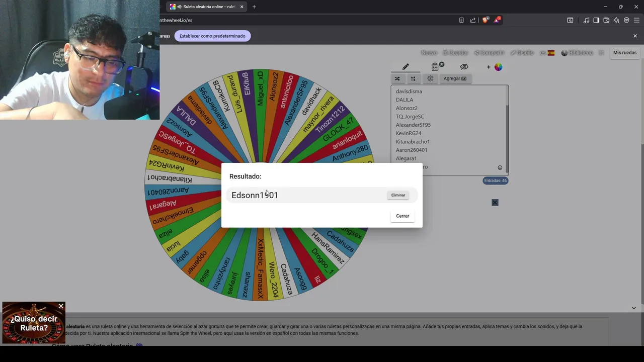The width and height of the screenshot is (644, 362).
Task: Click entry Kitanabracho1 in the list
Action: tap(413, 142)
